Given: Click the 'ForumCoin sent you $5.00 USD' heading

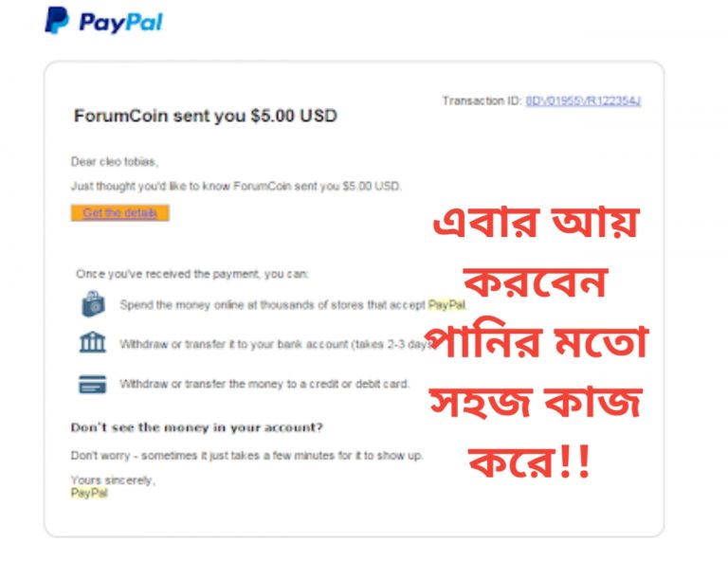Looking at the screenshot, I should click(x=206, y=116).
